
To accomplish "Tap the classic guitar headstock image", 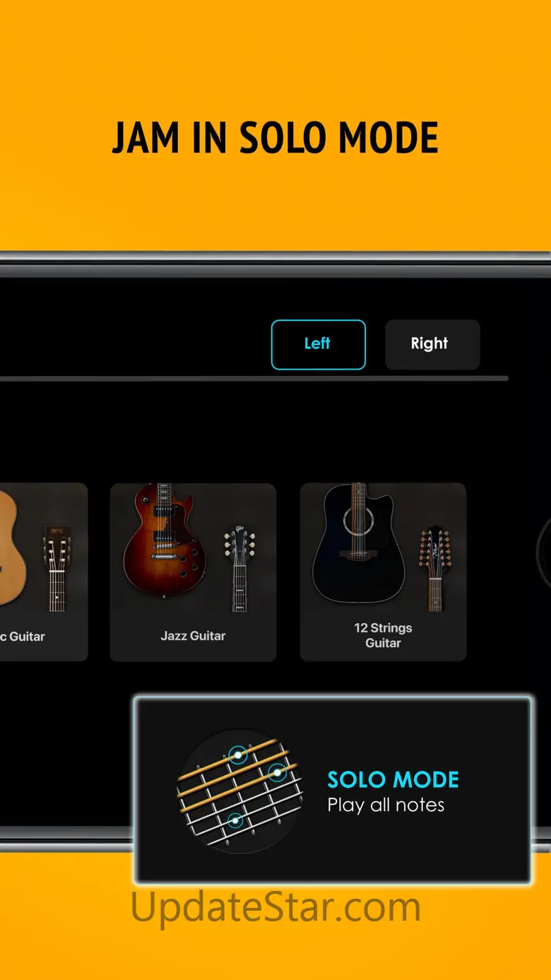I will (x=57, y=569).
